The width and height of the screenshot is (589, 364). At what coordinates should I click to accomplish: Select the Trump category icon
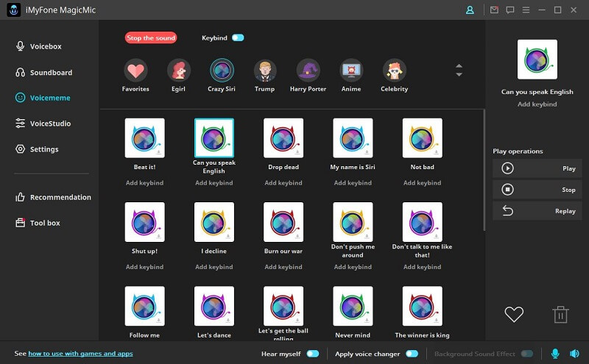265,70
